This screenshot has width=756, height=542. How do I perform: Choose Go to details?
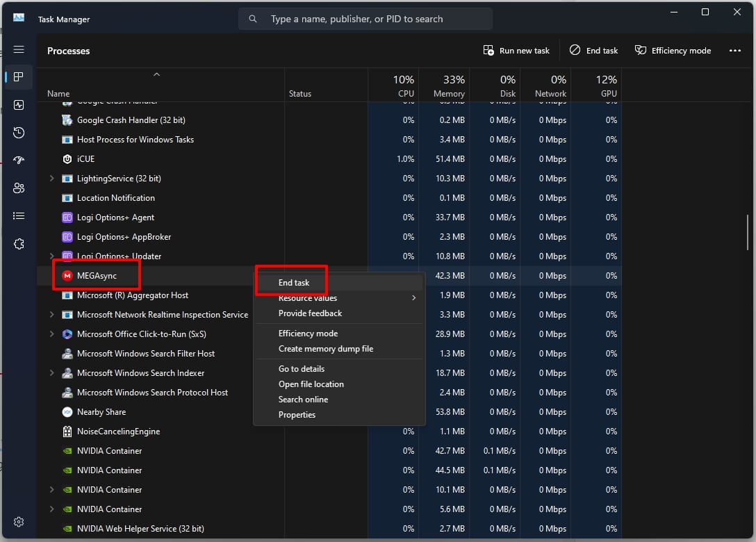[x=339, y=369]
